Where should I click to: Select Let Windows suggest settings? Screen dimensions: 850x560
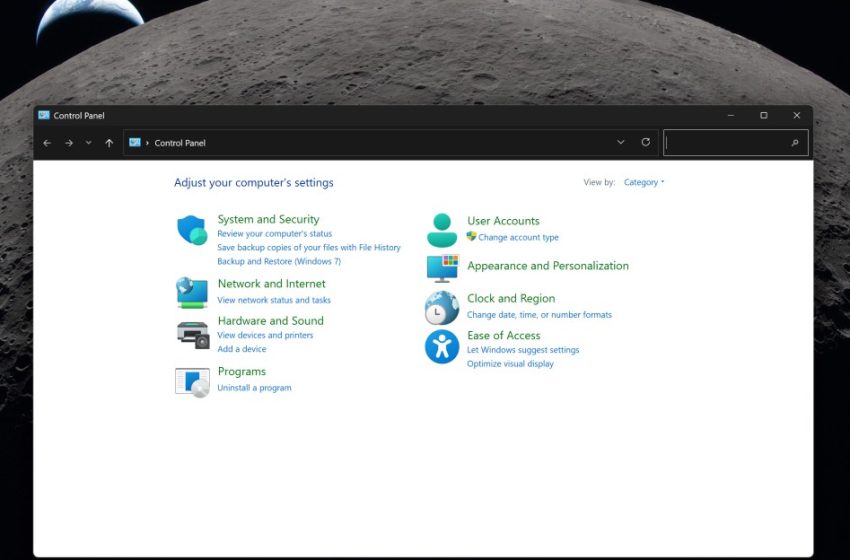523,350
